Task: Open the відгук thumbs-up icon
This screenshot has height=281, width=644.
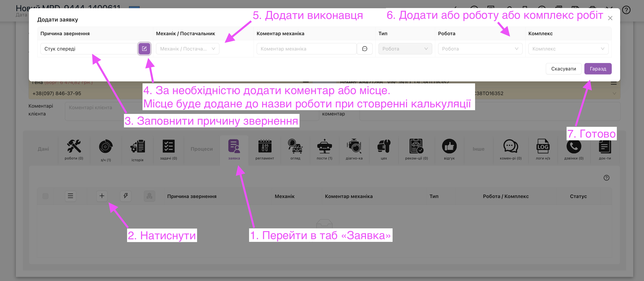Action: [x=449, y=149]
